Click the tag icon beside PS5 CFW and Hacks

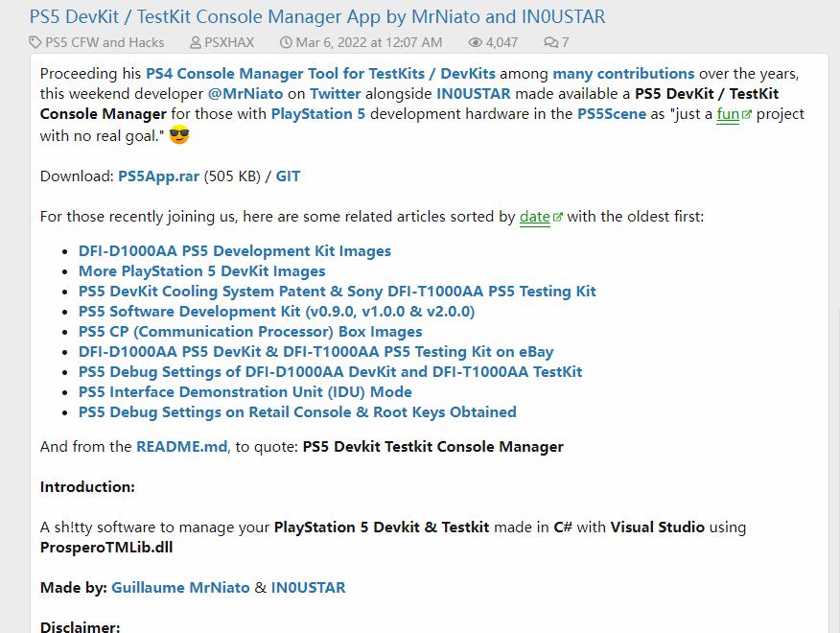pos(35,42)
